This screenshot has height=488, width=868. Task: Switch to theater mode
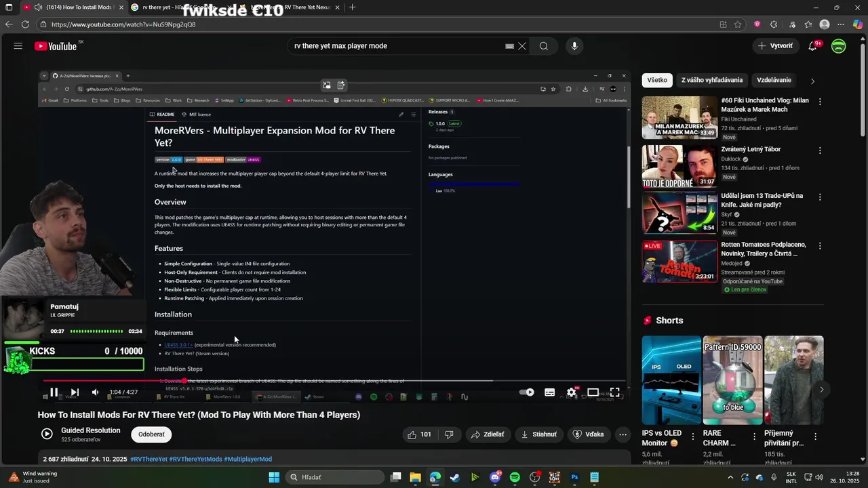593,392
